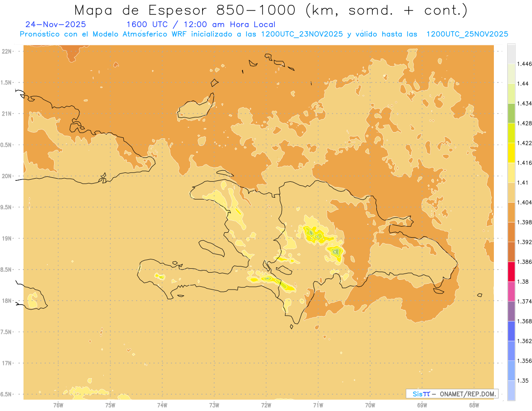
Task: Select the date label '24-Nov-2025'
Action: point(56,24)
